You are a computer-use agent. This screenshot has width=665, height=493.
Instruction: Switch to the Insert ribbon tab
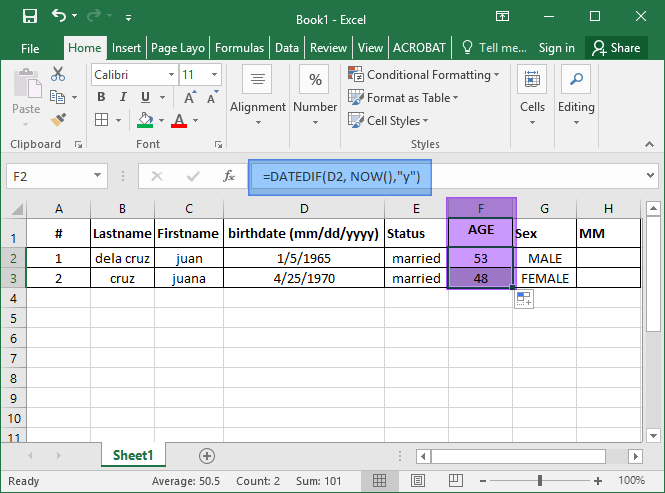[x=126, y=48]
